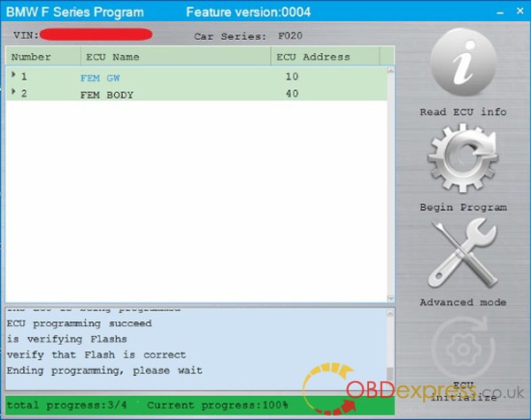The width and height of the screenshot is (531, 420).
Task: Click ECU list scrollbar up arrow
Action: coord(390,71)
